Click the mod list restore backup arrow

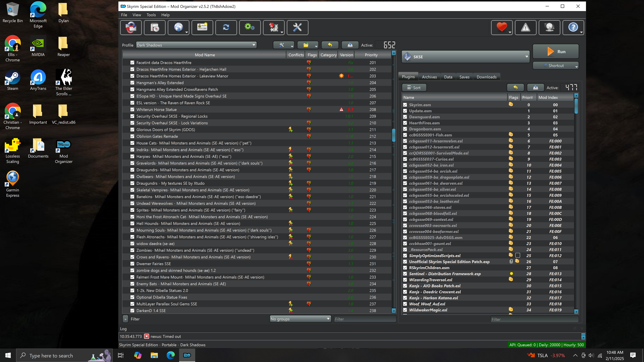click(x=330, y=45)
